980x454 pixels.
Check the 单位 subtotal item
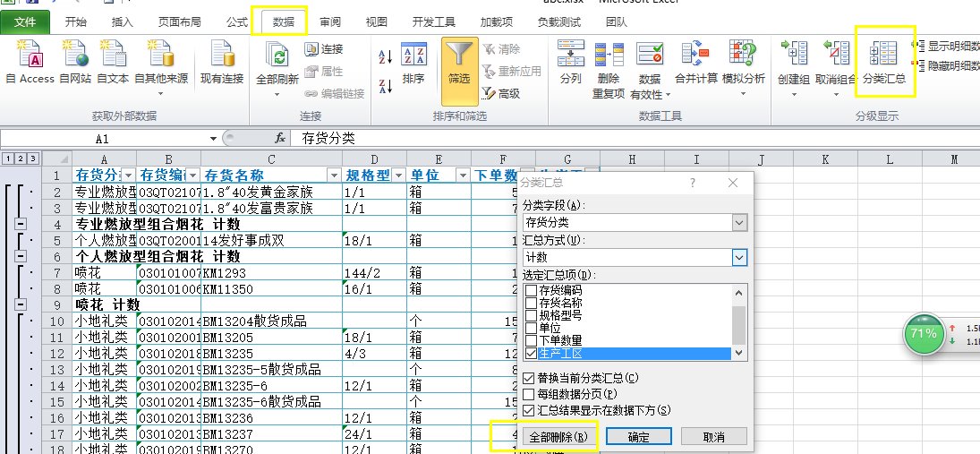pos(532,329)
